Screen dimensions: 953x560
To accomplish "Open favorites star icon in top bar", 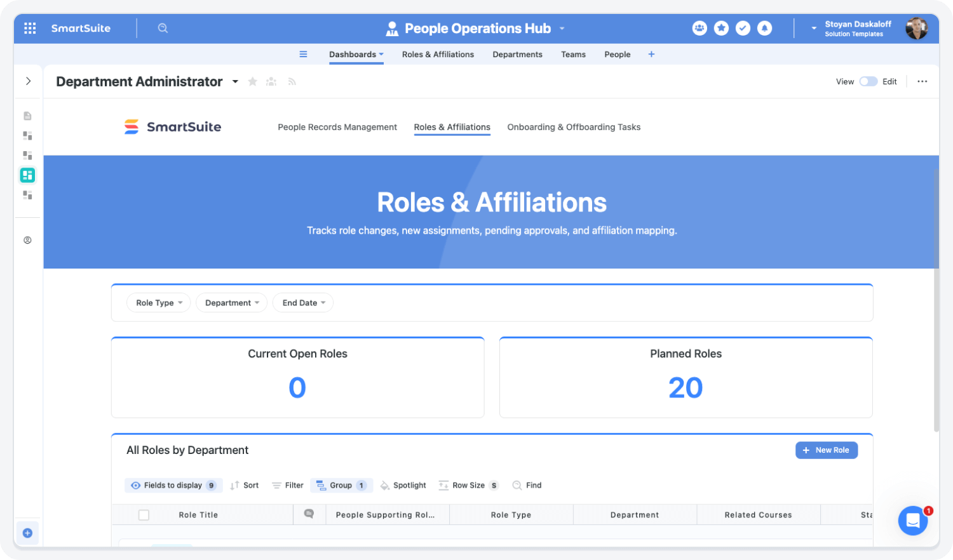I will [x=721, y=28].
